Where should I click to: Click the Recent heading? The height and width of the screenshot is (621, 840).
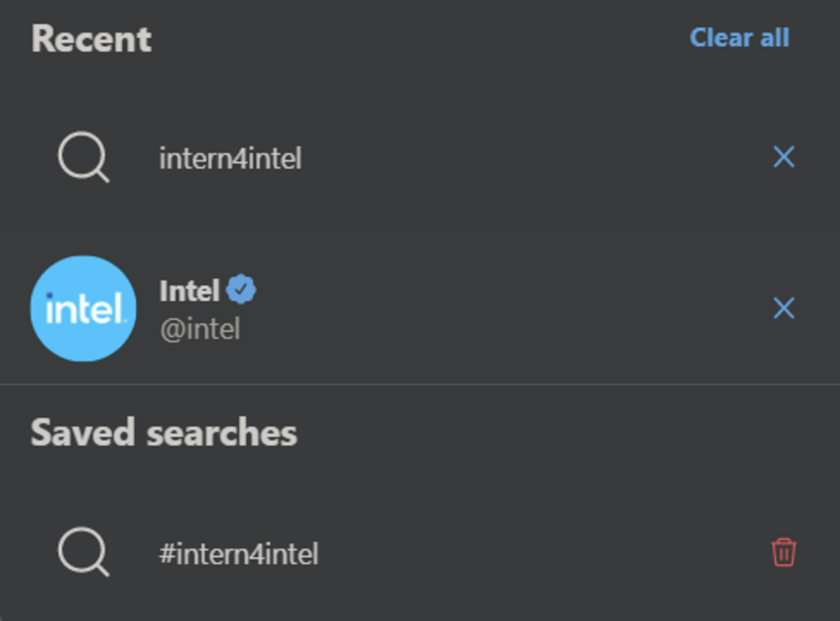(91, 39)
